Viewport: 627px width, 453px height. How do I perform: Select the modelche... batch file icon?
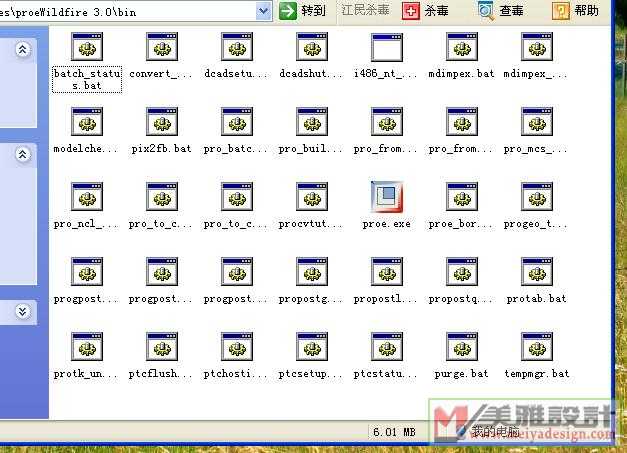click(87, 122)
